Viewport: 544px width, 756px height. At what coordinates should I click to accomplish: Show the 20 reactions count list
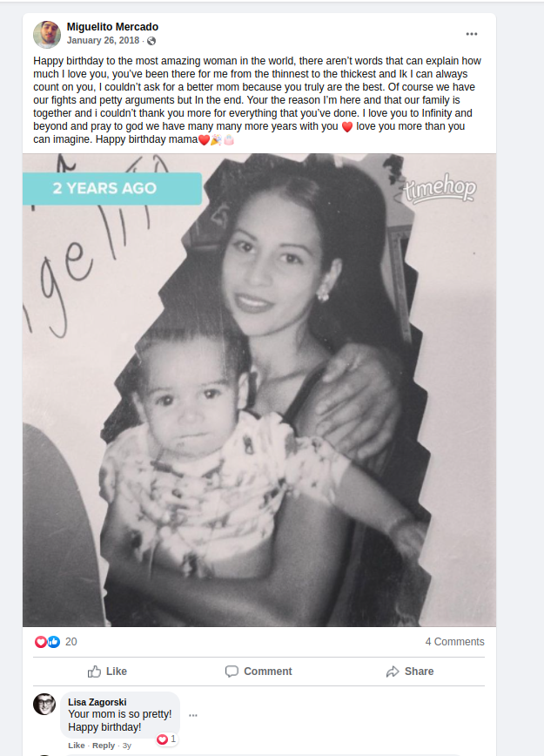coord(71,642)
